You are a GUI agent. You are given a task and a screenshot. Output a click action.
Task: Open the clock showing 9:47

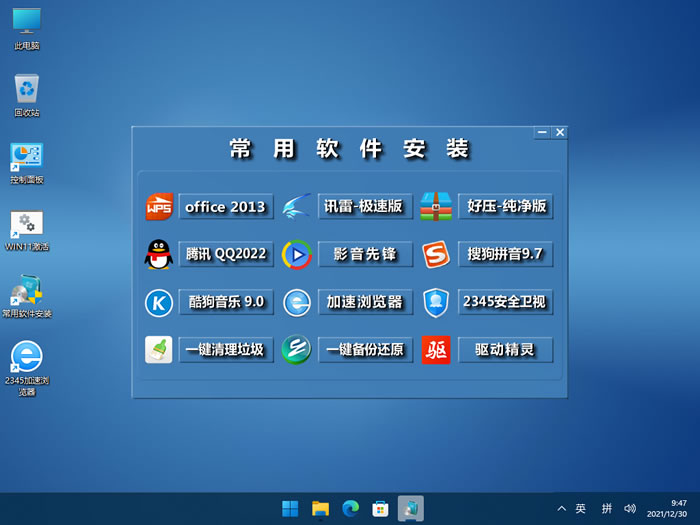click(x=667, y=508)
